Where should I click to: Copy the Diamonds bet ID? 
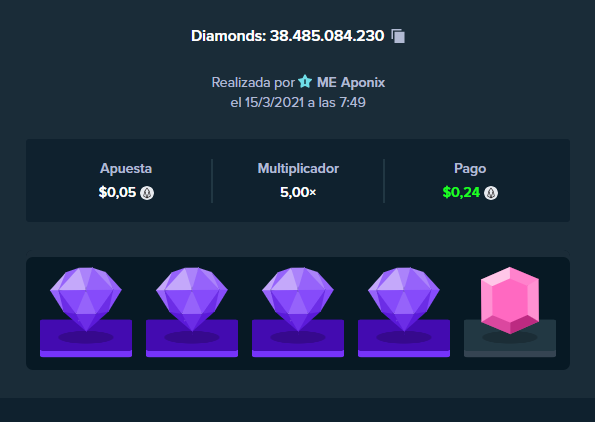pyautogui.click(x=398, y=36)
